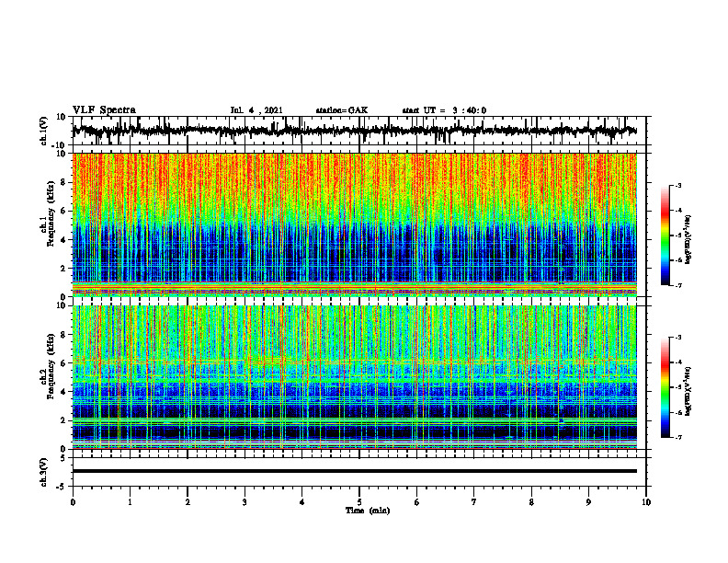Click the "-3" value atop ch.1 color bar
The image size is (728, 563).
(677, 185)
